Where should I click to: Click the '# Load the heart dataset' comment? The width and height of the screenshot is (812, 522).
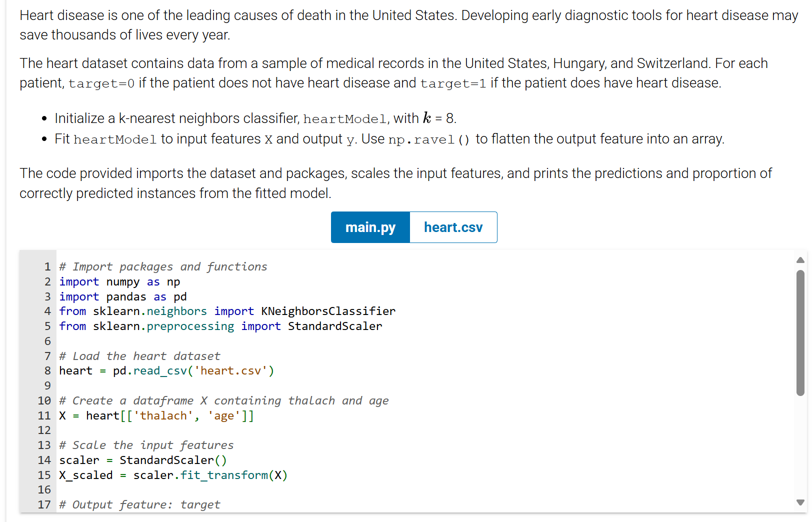click(139, 356)
